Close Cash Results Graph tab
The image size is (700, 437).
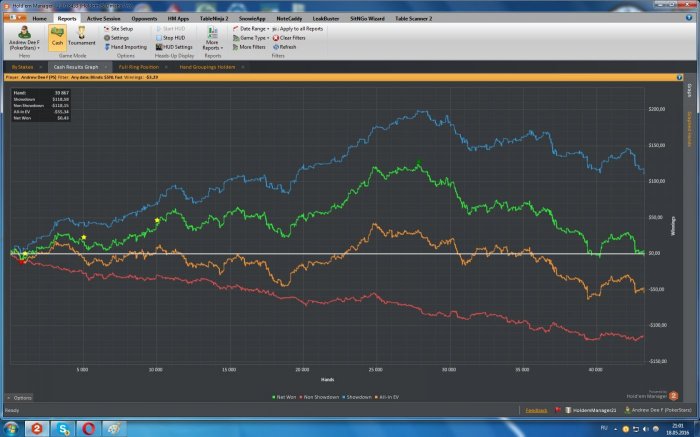pos(106,67)
